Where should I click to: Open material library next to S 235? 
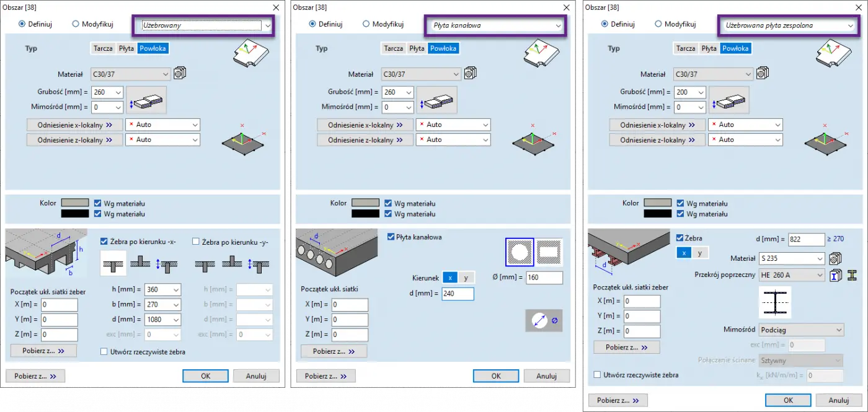(835, 258)
